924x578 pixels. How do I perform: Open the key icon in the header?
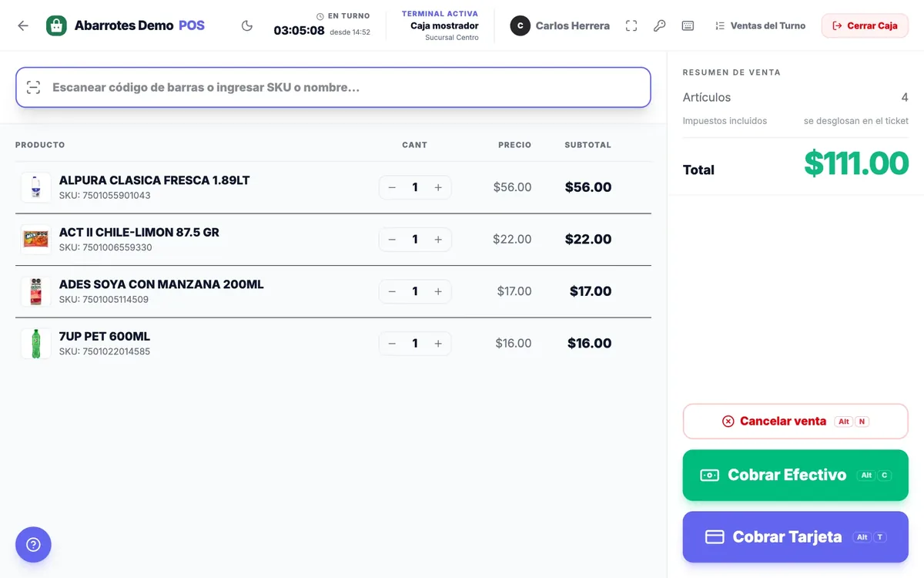(660, 25)
